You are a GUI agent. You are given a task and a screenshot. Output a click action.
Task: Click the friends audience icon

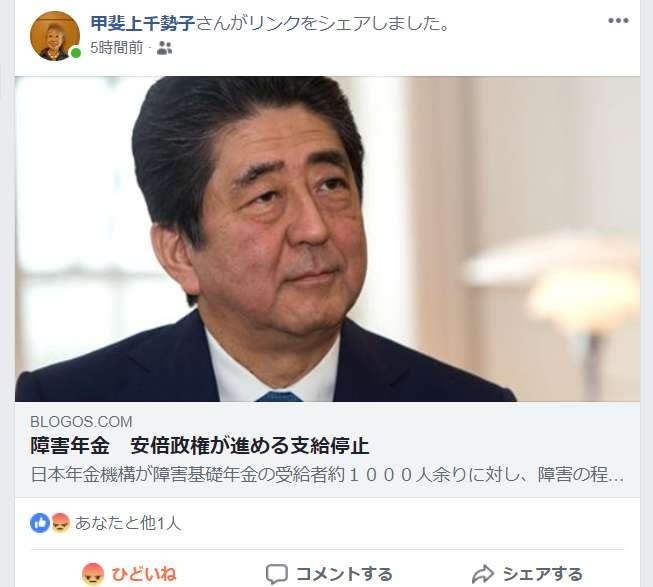pos(164,48)
